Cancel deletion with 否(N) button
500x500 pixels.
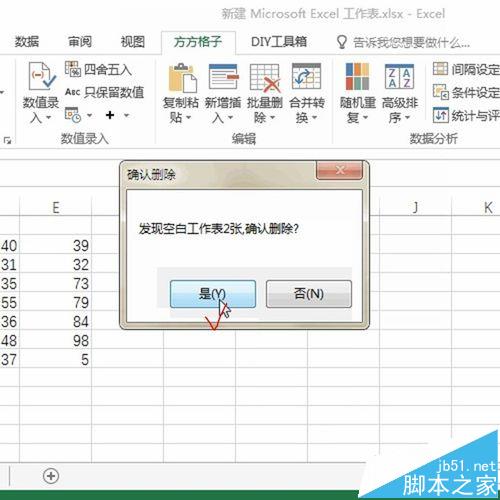pos(309,294)
